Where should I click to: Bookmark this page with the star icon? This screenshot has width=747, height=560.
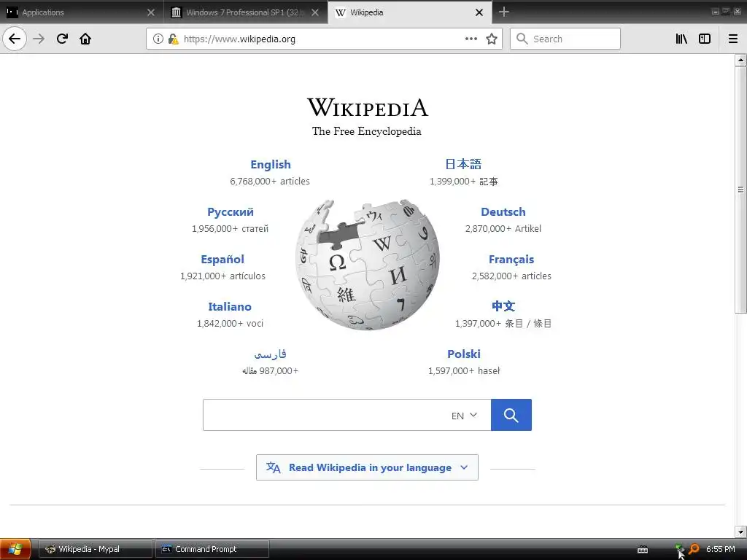coord(492,39)
